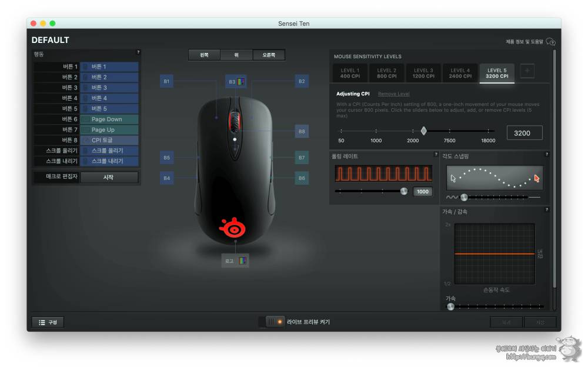Open the 버튼 5 action dropdown
588x367 pixels.
109,108
